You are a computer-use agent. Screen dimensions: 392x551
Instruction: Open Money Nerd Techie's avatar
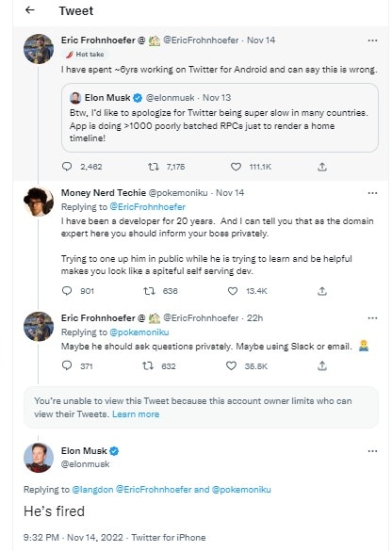point(39,202)
